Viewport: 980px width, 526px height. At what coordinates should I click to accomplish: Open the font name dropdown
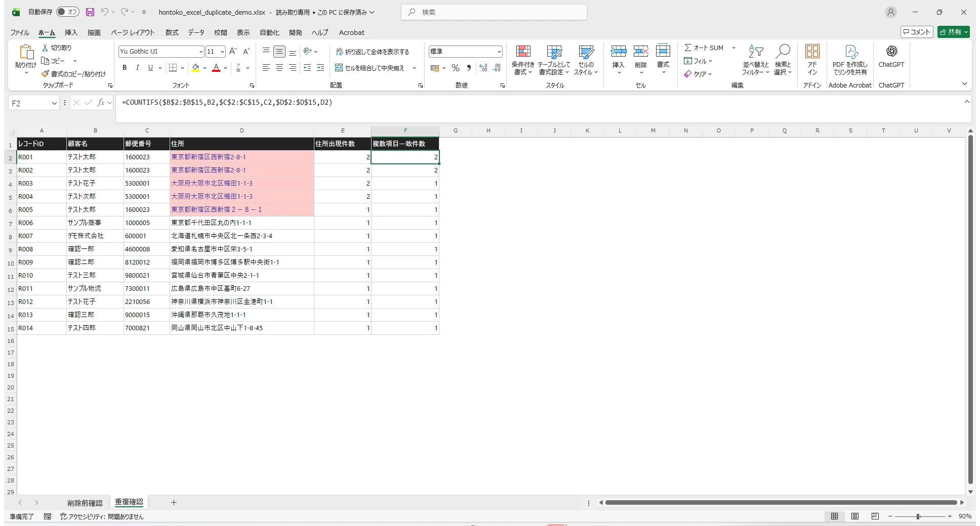pos(201,52)
